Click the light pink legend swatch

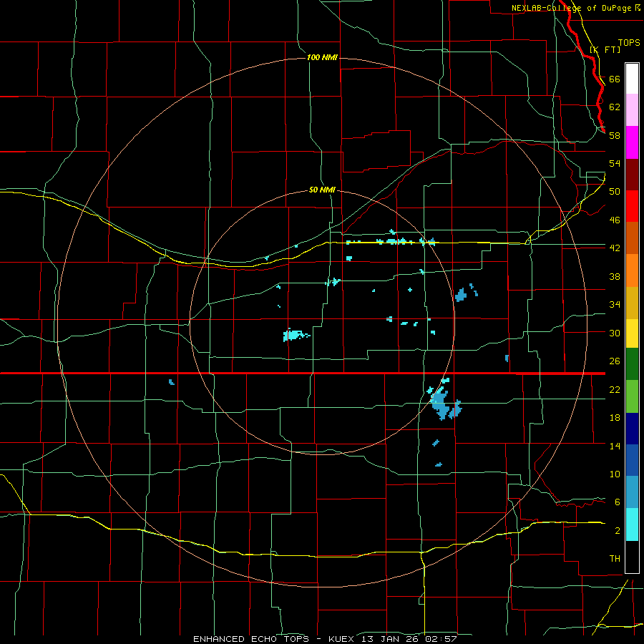(x=632, y=110)
